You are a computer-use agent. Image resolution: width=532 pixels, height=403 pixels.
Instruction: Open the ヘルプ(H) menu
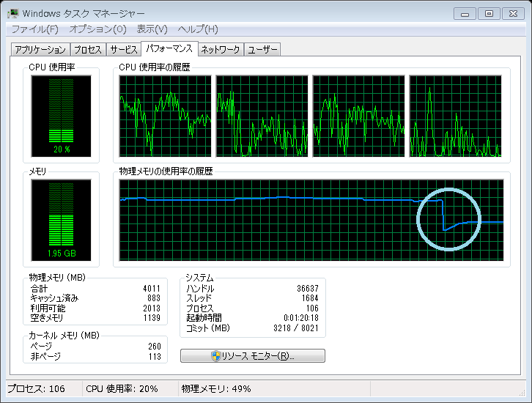(198, 29)
